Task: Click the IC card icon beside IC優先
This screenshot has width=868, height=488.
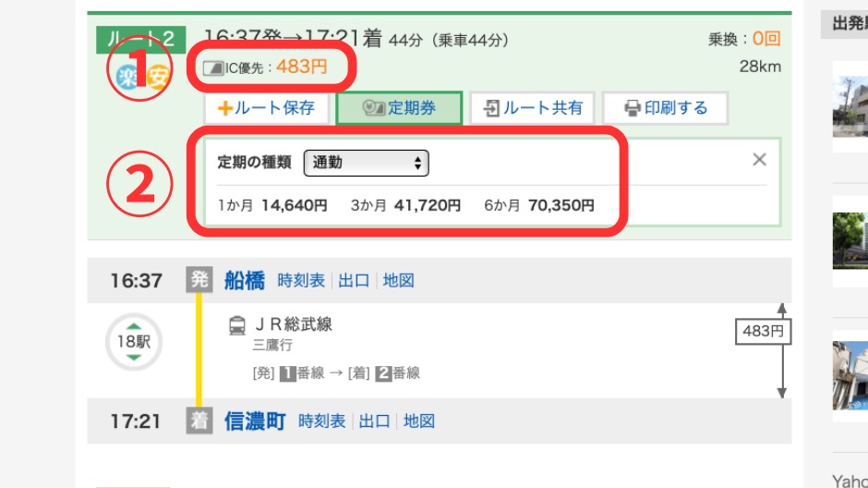Action: tap(213, 68)
